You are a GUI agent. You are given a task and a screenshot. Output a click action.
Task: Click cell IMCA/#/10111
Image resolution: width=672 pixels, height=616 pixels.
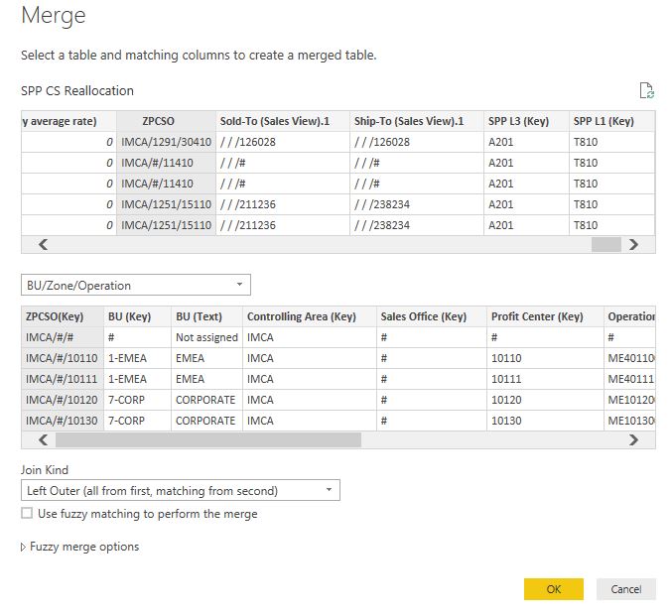click(63, 379)
